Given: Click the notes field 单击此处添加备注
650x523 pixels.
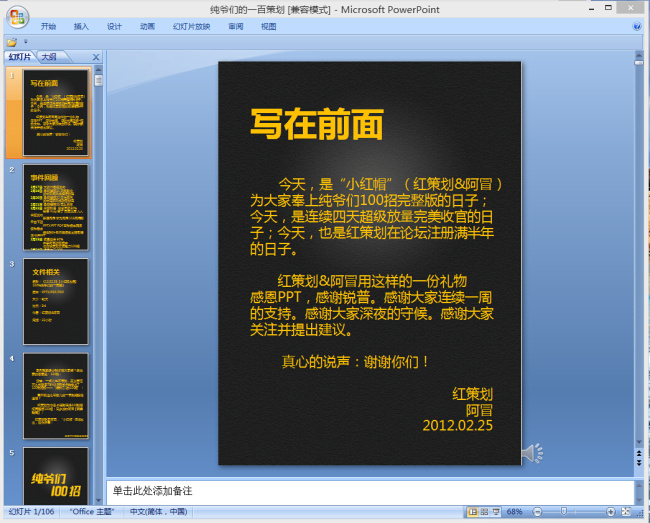Looking at the screenshot, I should pyautogui.click(x=370, y=492).
